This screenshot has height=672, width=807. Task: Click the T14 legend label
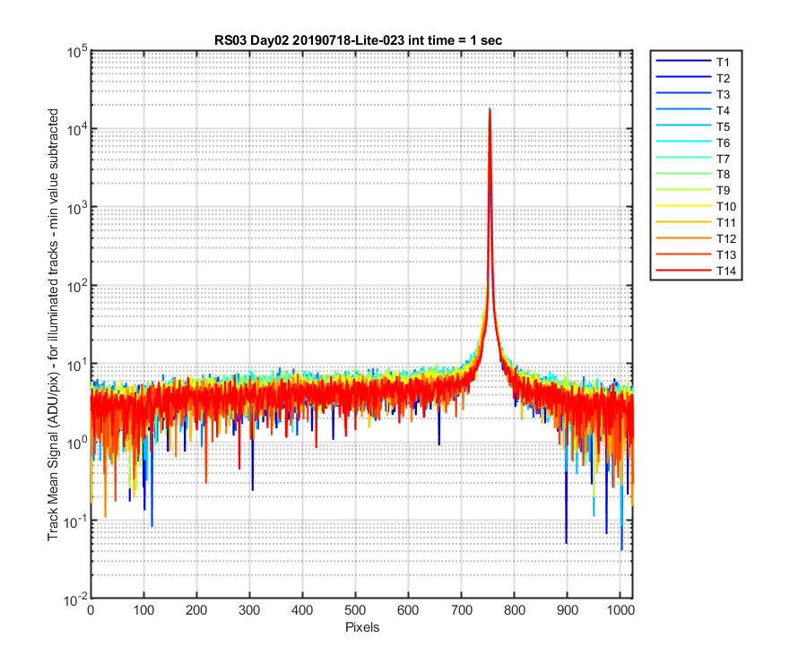pyautogui.click(x=726, y=271)
